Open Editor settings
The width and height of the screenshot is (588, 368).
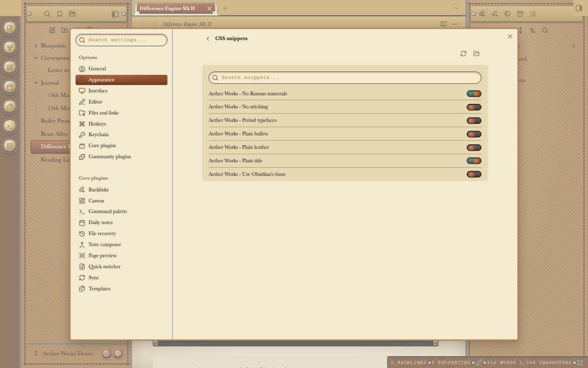click(x=121, y=102)
